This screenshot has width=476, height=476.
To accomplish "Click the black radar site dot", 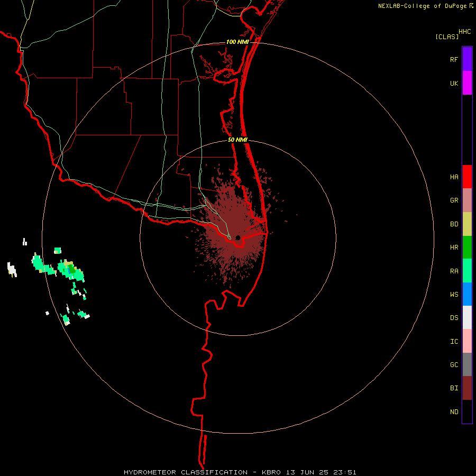I will pyautogui.click(x=238, y=237).
